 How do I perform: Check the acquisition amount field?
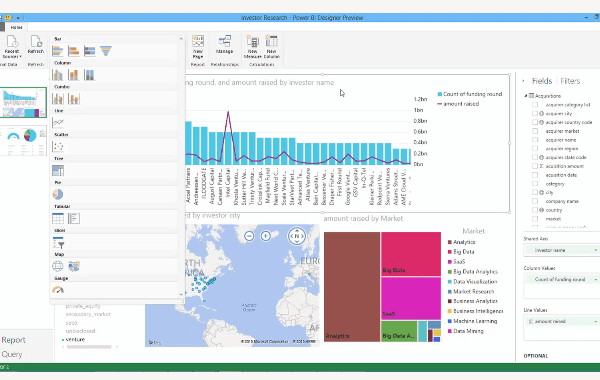(535, 166)
